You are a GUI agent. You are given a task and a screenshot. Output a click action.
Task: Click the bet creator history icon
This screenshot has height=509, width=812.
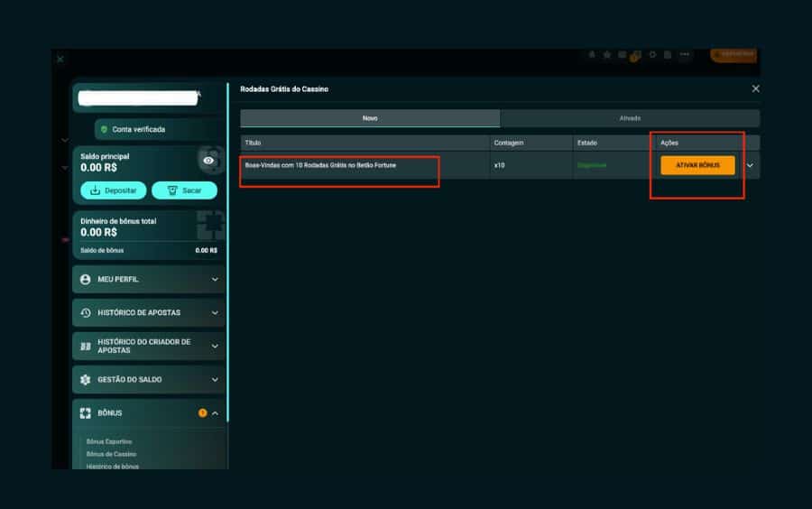[x=86, y=346]
